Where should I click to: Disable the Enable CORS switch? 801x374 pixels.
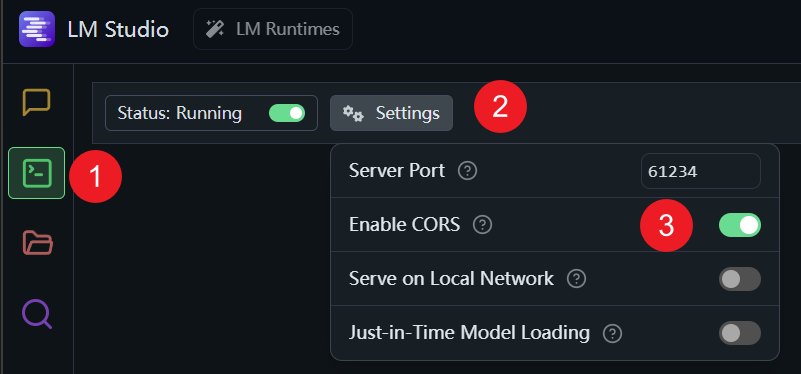click(x=740, y=225)
